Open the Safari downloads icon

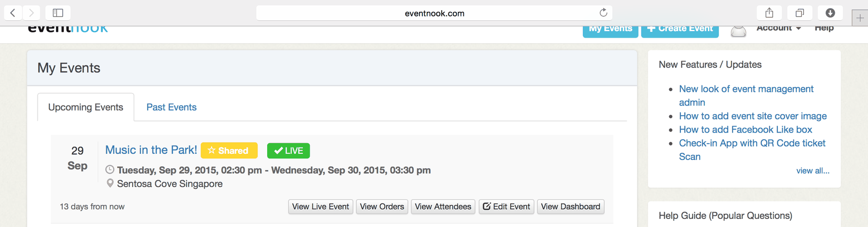(x=830, y=13)
